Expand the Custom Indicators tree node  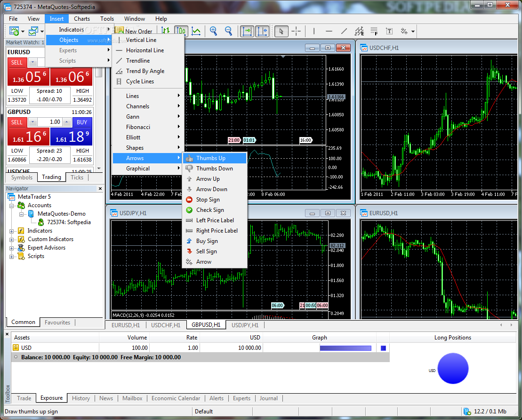[11, 240]
